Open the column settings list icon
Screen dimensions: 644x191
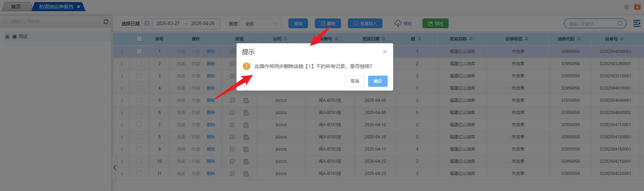pyautogui.click(x=637, y=23)
